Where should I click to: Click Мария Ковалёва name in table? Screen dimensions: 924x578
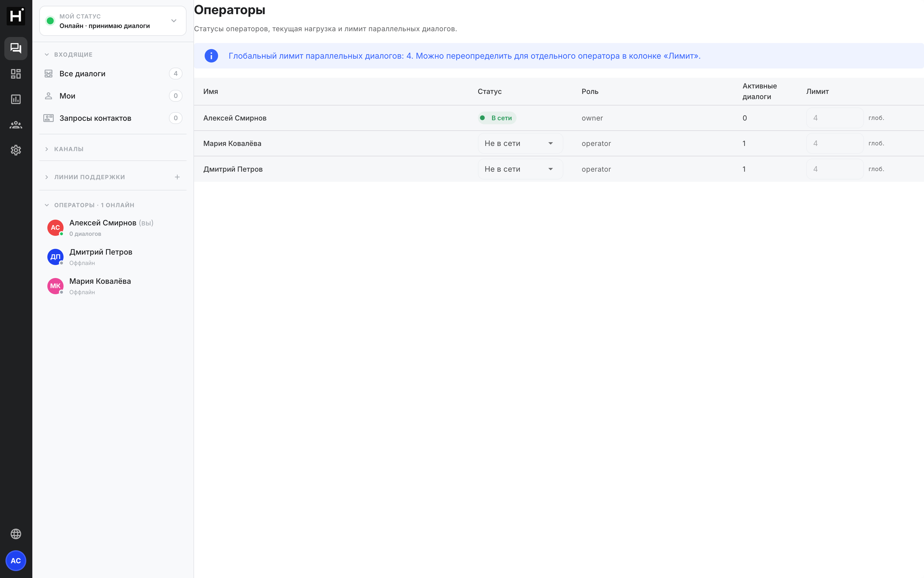[x=232, y=143]
